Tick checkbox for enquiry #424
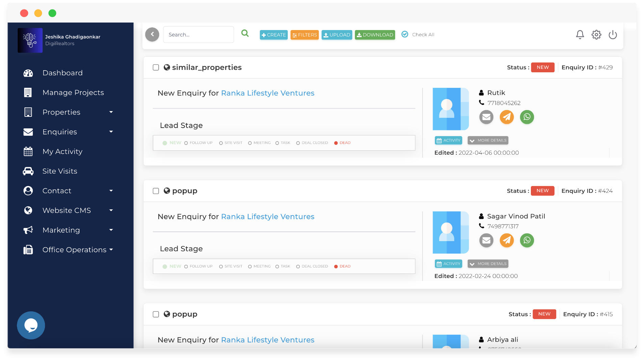Screen dimensions: 644x361 pos(156,191)
